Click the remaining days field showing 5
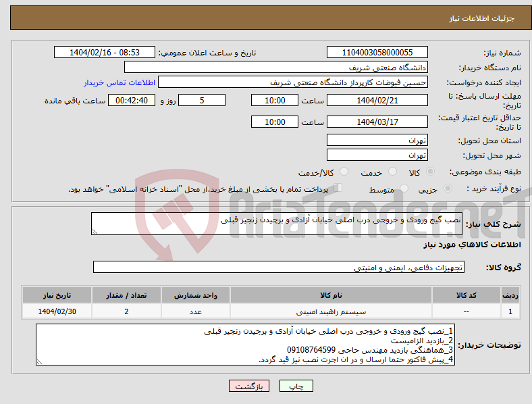 202,101
